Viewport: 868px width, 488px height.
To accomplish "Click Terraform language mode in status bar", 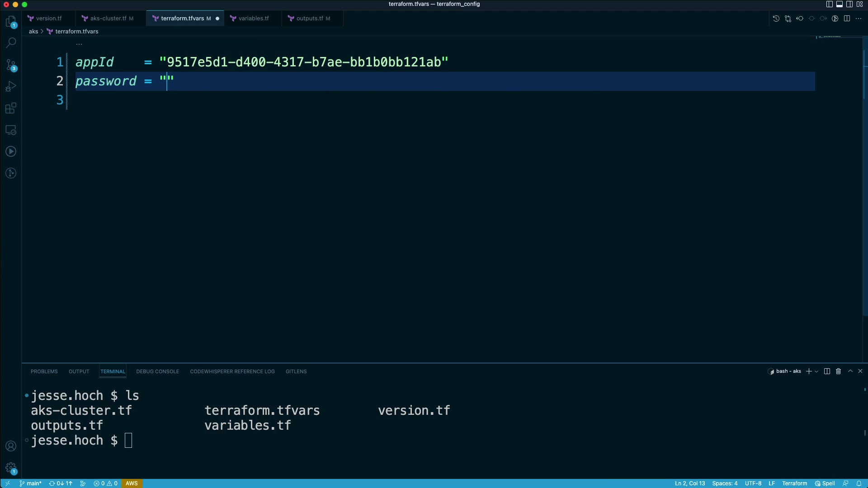I will (794, 483).
